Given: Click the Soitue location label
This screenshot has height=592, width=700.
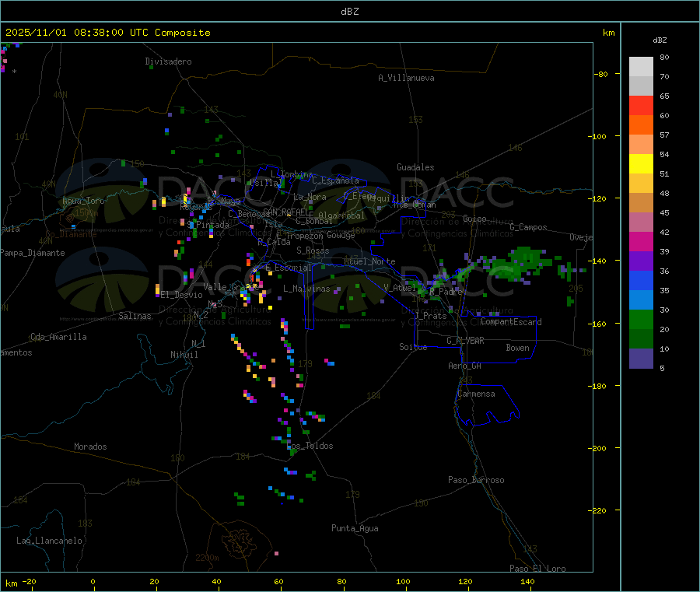Looking at the screenshot, I should pos(413,346).
